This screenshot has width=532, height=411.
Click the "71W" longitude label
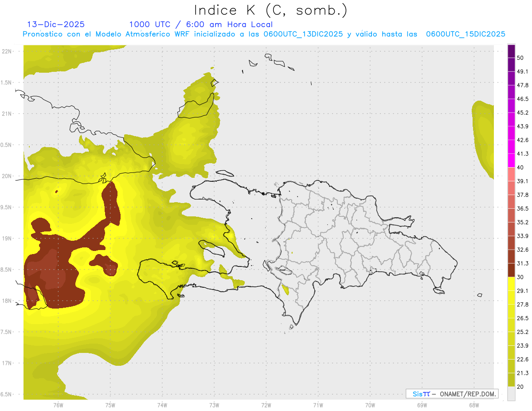coord(318,405)
